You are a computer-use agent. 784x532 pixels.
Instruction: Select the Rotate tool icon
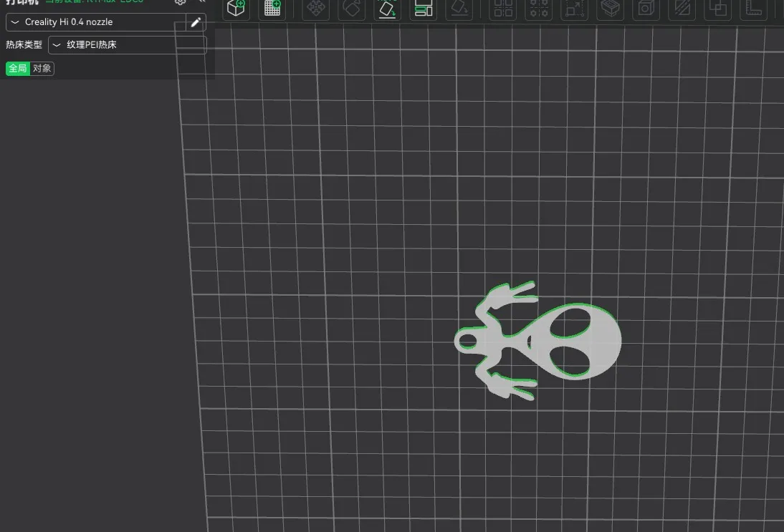coord(351,8)
